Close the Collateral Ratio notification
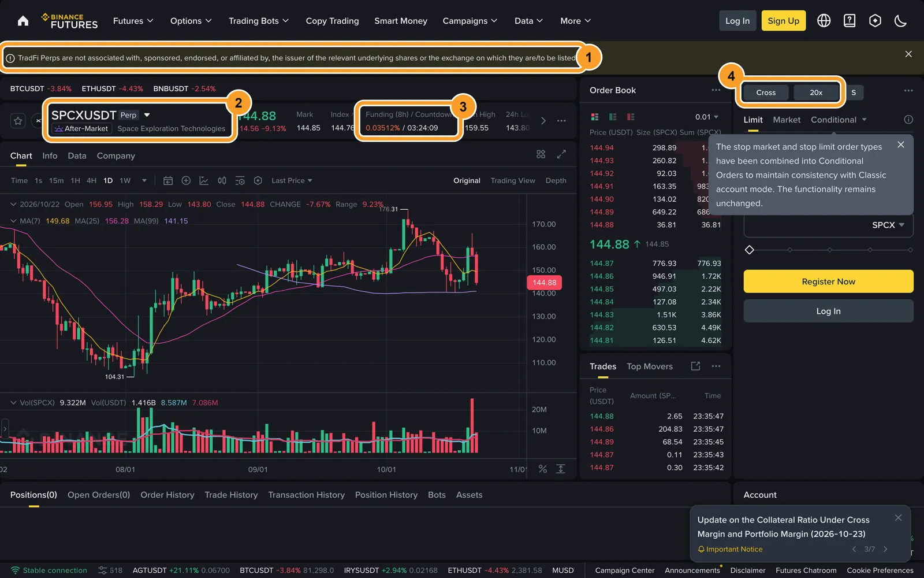 click(898, 518)
